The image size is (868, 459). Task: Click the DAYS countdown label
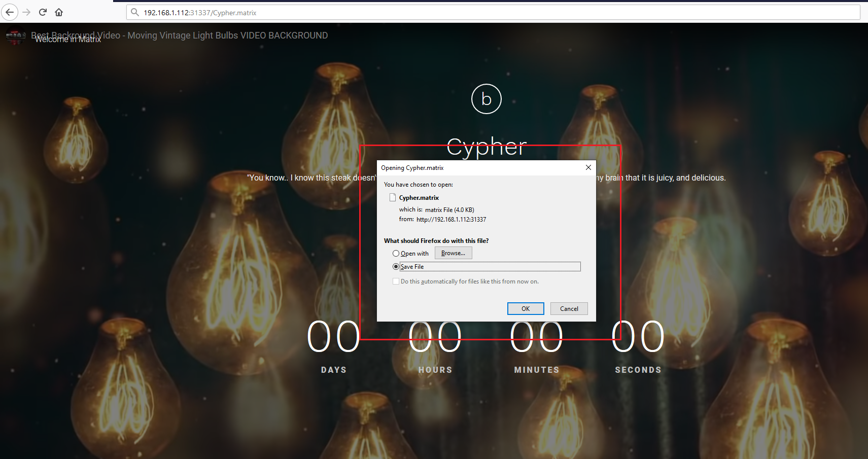(334, 370)
